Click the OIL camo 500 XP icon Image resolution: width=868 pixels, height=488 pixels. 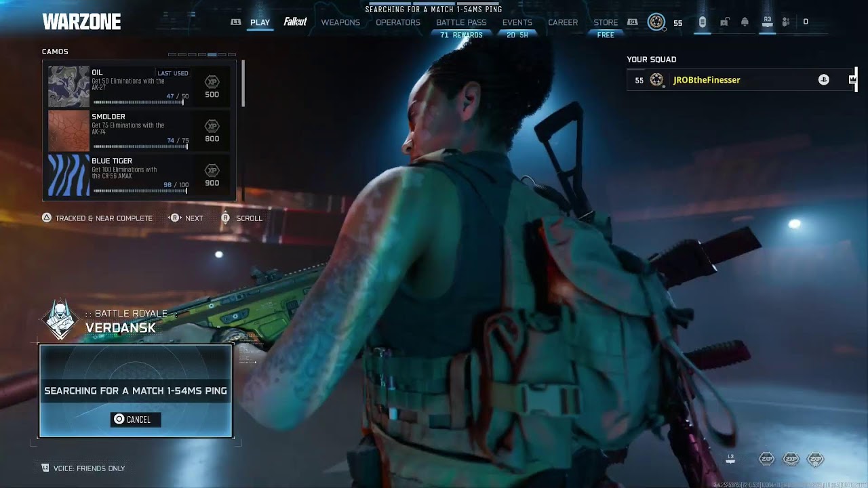point(212,81)
